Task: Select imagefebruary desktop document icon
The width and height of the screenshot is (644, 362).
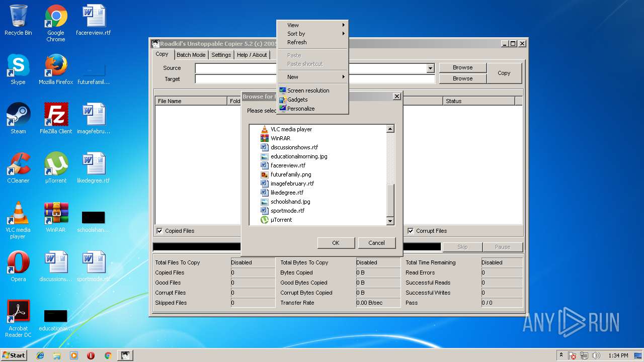Action: (x=94, y=119)
